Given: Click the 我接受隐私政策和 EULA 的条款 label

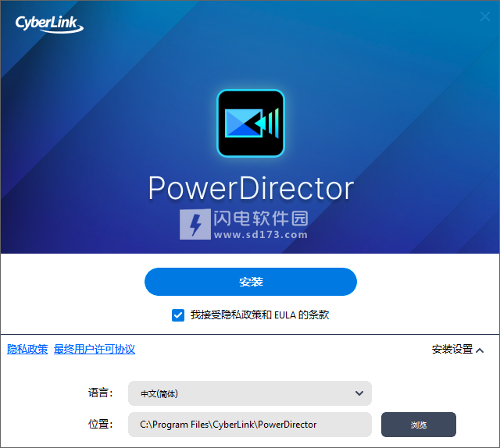Looking at the screenshot, I should 259,315.
